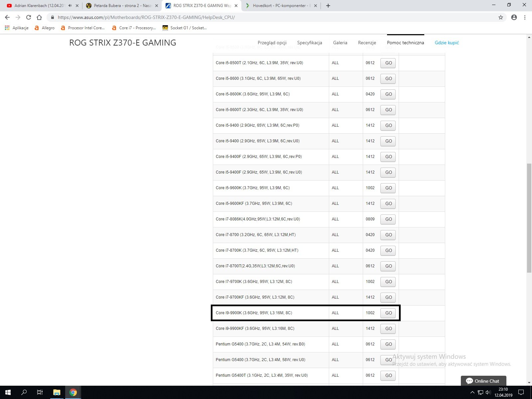Open the Przegląd opcji section
This screenshot has width=532, height=399.
pos(272,43)
